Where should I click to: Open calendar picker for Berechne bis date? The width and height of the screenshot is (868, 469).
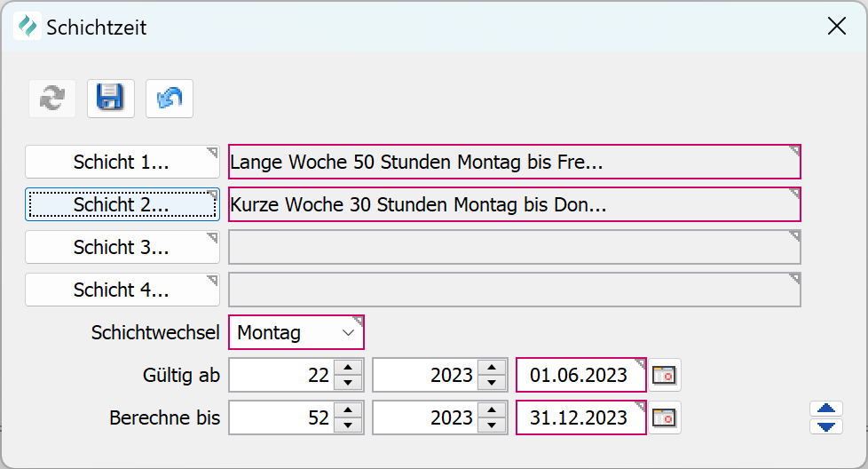click(664, 417)
